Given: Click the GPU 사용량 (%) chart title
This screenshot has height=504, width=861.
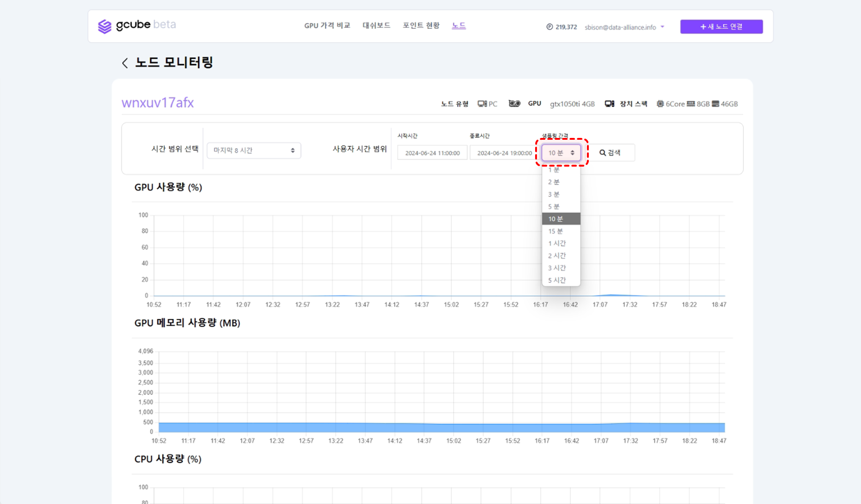Looking at the screenshot, I should (x=168, y=187).
